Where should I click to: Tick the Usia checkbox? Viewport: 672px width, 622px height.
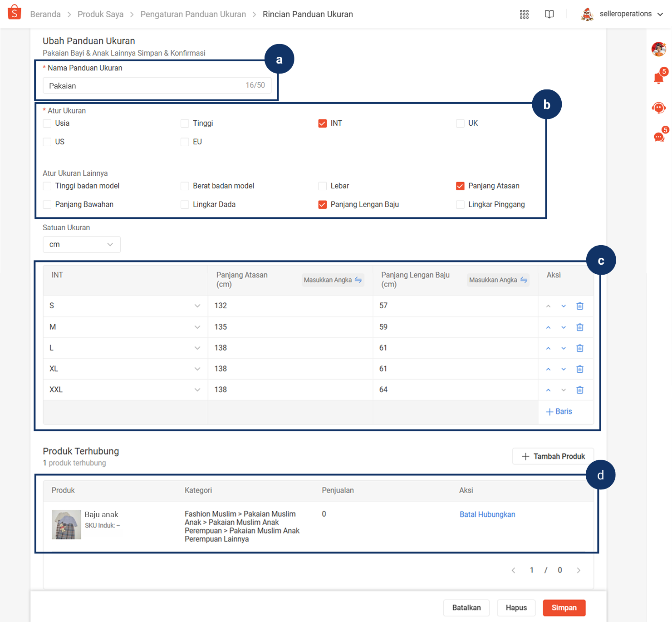(47, 123)
